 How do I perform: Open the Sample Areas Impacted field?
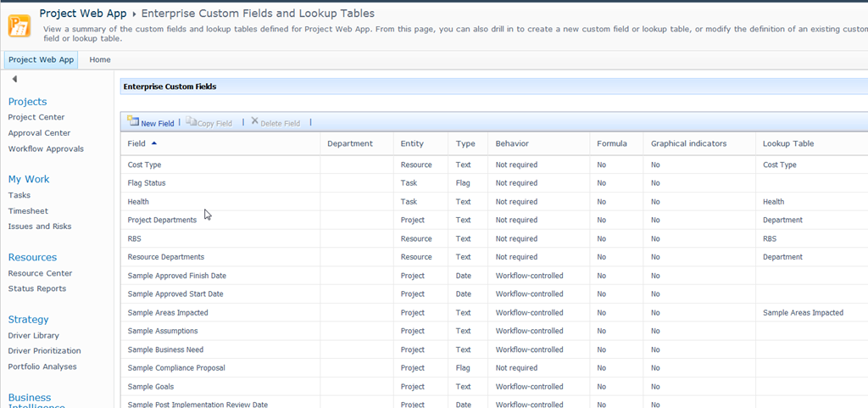[168, 313]
